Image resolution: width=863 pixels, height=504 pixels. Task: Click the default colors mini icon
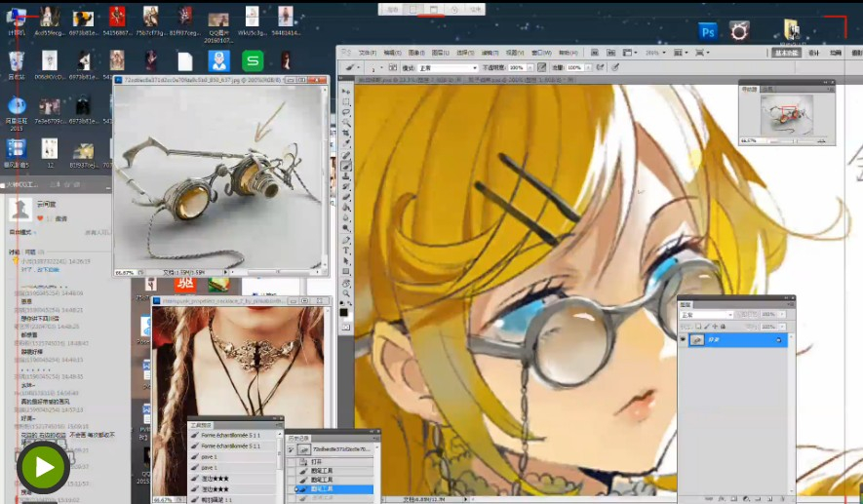pyautogui.click(x=341, y=301)
